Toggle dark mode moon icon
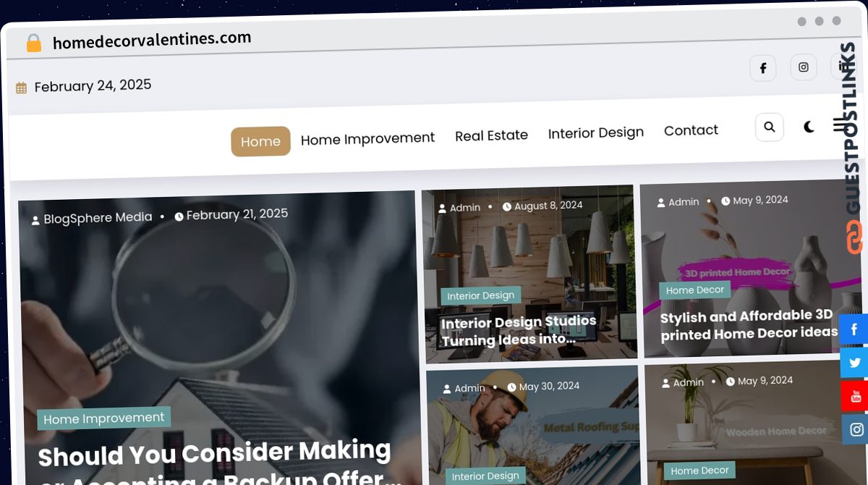This screenshot has width=868, height=485. click(x=809, y=127)
